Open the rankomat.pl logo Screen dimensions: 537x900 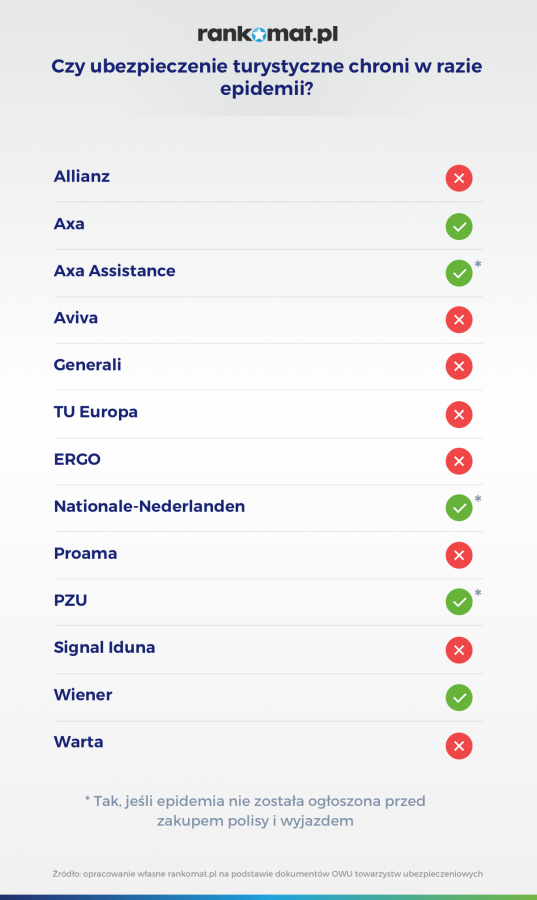[268, 34]
